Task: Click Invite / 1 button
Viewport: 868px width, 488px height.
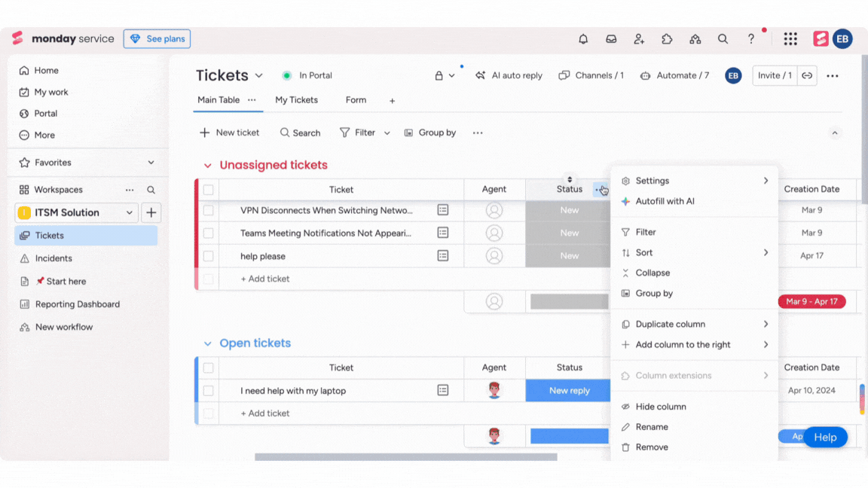Action: tap(775, 76)
